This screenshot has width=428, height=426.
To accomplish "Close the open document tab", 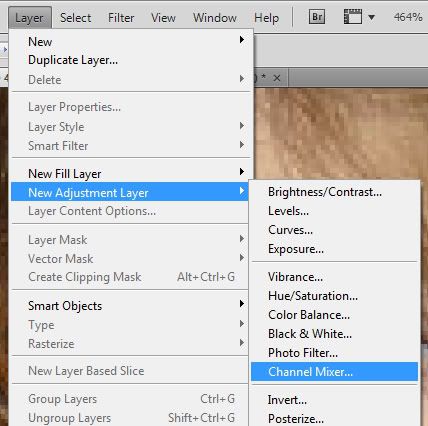I will tap(277, 78).
